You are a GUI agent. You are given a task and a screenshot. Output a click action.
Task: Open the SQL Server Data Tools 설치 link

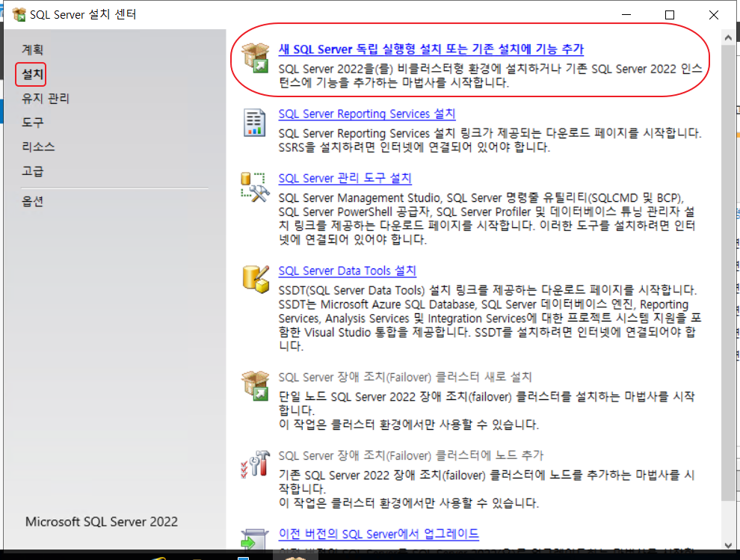coord(348,271)
